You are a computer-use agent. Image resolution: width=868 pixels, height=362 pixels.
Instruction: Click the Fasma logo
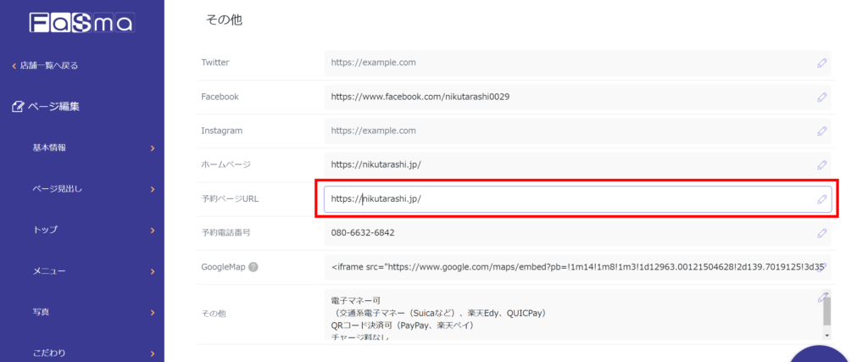click(81, 22)
